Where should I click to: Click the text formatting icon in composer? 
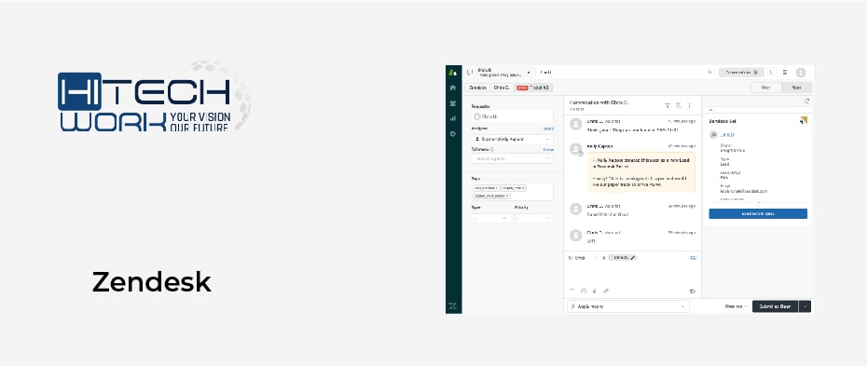572,291
